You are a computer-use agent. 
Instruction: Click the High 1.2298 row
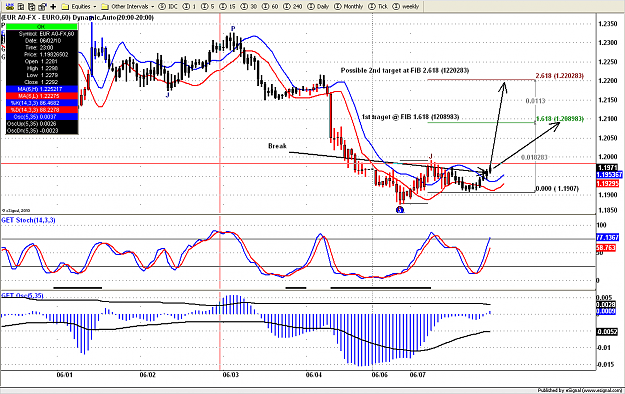point(41,68)
